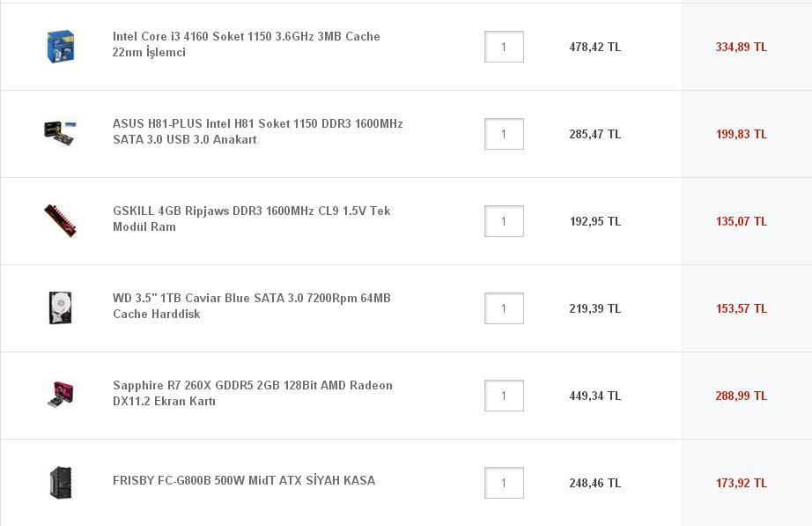Viewport: 812px width, 526px height.
Task: Click the WD Caviar Blue harddisk image
Action: [60, 307]
